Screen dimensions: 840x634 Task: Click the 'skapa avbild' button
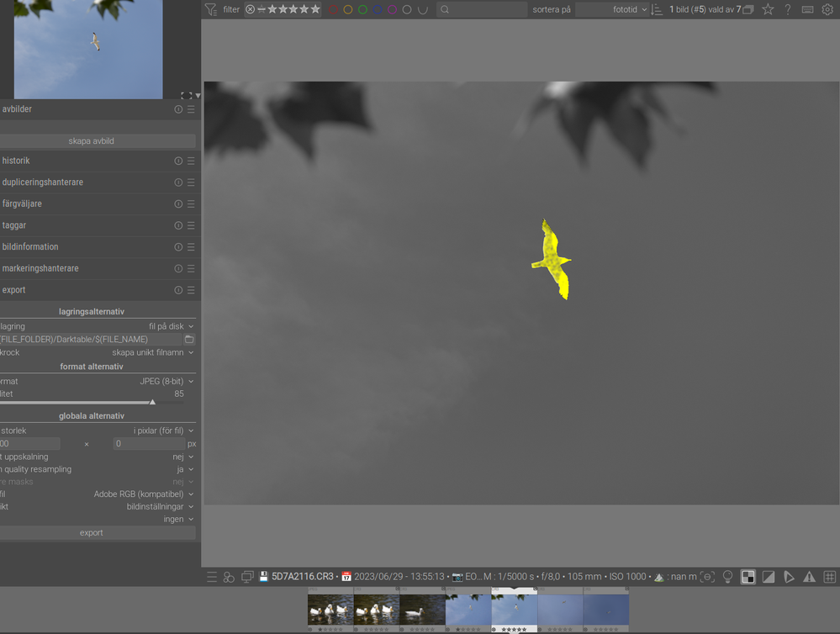tap(92, 141)
